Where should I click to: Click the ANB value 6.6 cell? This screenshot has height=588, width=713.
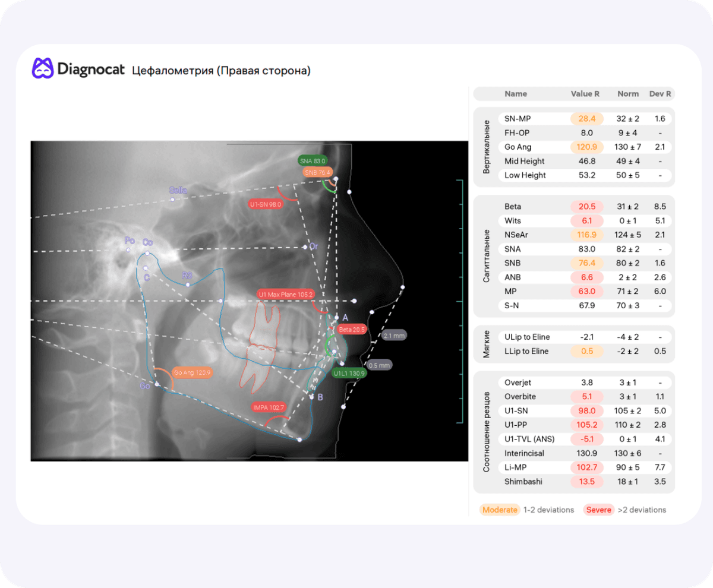[x=586, y=277]
